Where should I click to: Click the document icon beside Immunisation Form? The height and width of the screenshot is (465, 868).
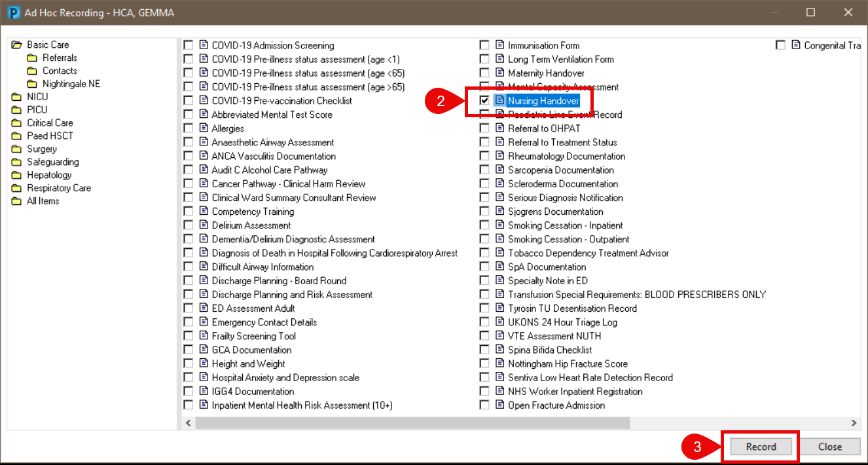500,46
